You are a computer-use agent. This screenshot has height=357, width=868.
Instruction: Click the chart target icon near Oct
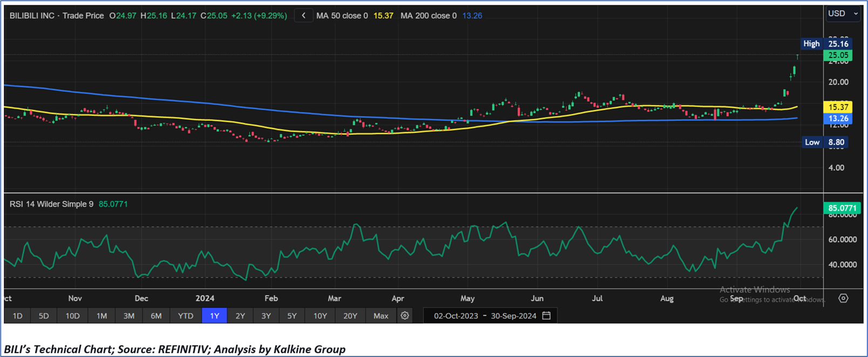(x=843, y=298)
